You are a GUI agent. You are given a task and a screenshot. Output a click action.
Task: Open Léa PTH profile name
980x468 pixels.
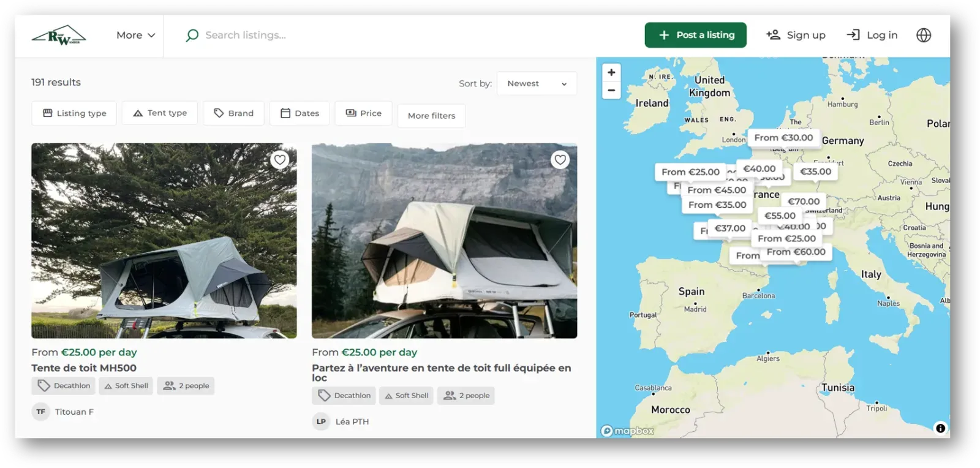pos(352,421)
